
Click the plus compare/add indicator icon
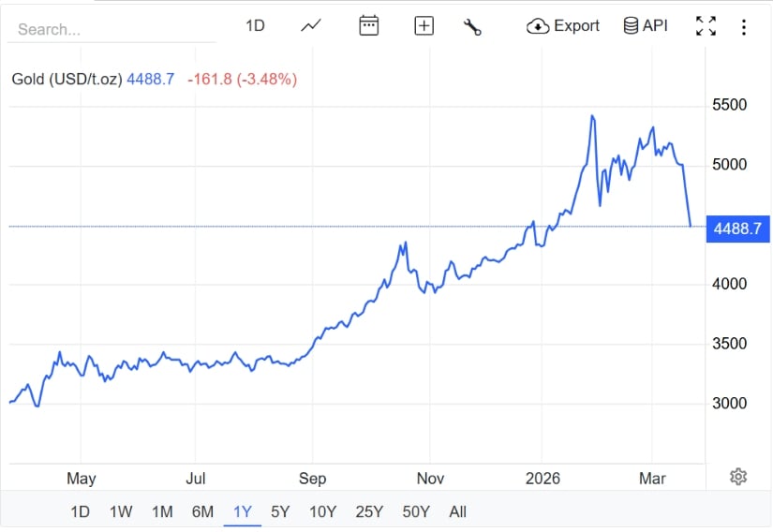pos(424,26)
